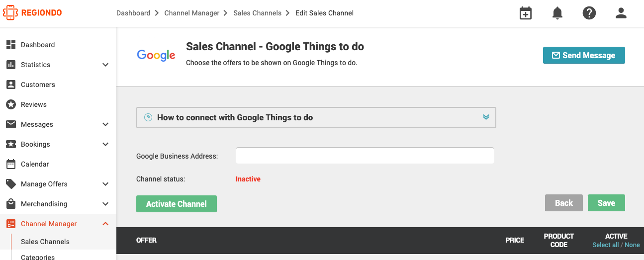Click the Edit Sales Channel breadcrumb text
The width and height of the screenshot is (644, 260).
coord(325,13)
